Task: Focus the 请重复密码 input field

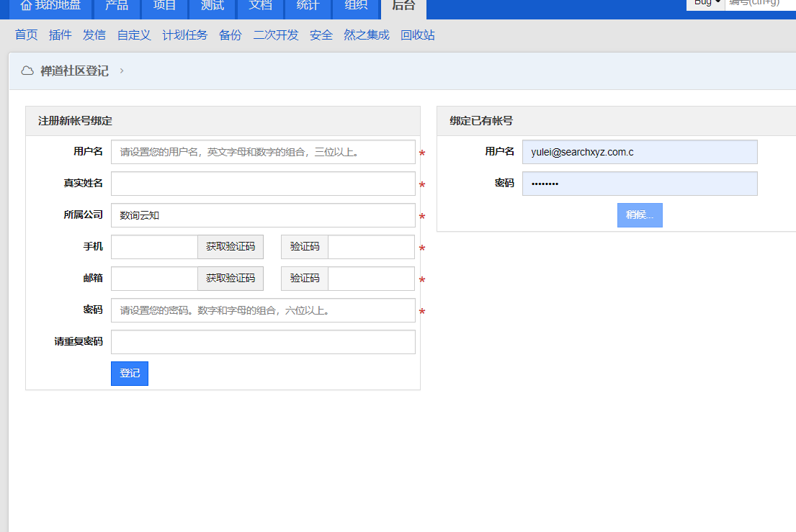Action: [x=263, y=342]
